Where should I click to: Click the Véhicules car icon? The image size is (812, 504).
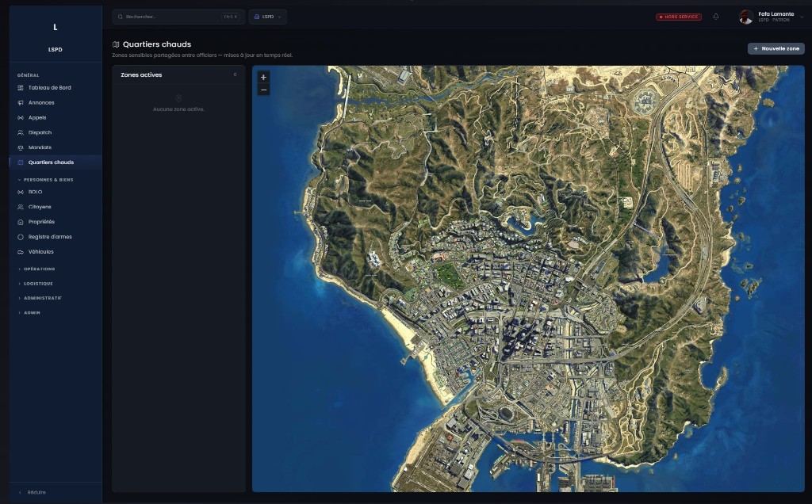[x=21, y=252]
